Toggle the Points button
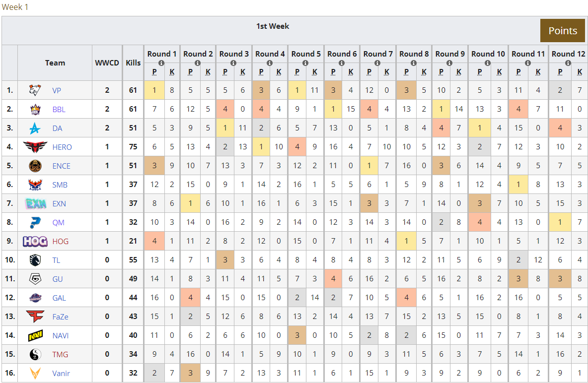 [563, 31]
